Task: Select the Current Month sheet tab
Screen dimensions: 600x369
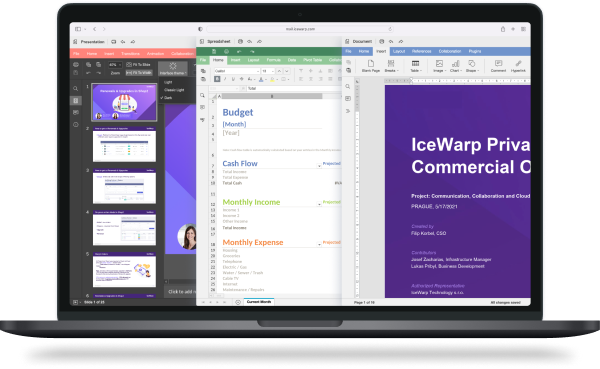Action: point(259,302)
